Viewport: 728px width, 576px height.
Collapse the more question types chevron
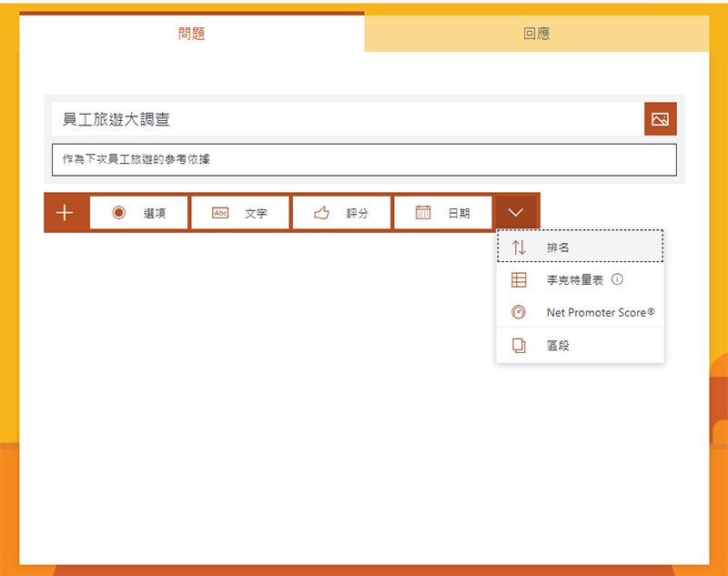click(516, 213)
